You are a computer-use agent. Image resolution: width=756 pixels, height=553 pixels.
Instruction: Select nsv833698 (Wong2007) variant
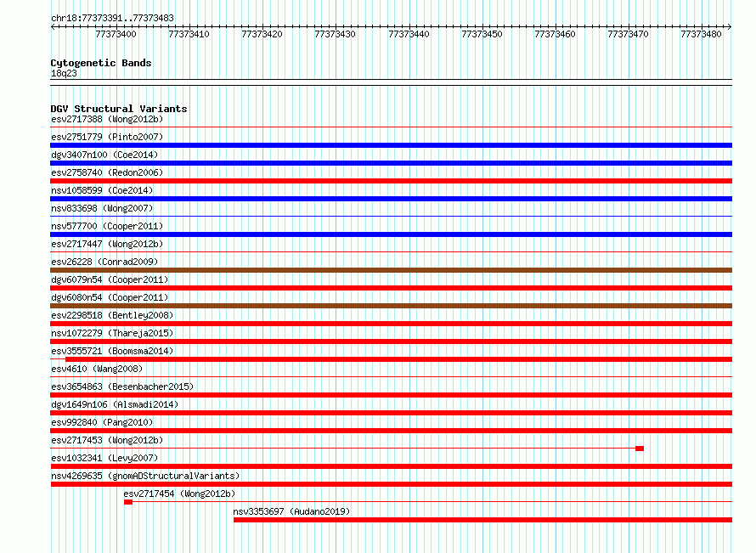[x=102, y=208]
